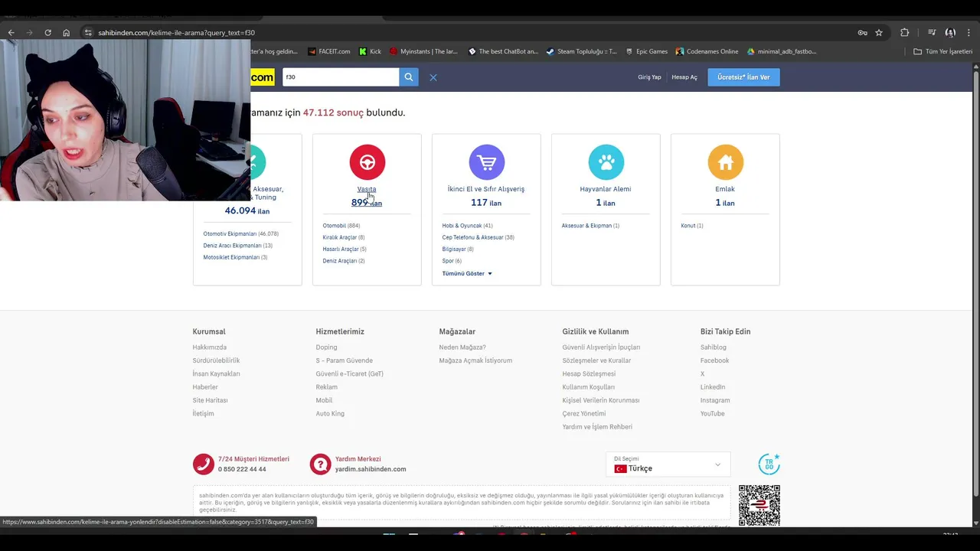Open Çerez Yönetimi footer link

(583, 413)
